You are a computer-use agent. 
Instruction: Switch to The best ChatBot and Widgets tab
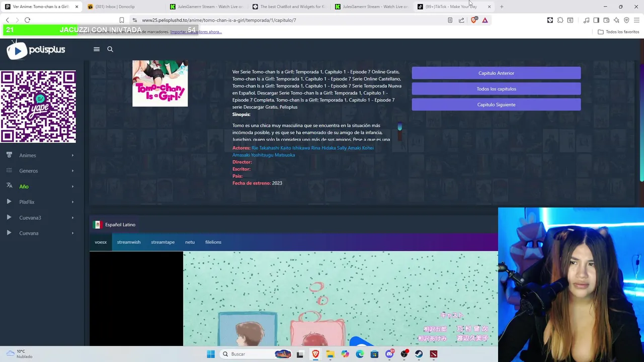[x=289, y=7]
